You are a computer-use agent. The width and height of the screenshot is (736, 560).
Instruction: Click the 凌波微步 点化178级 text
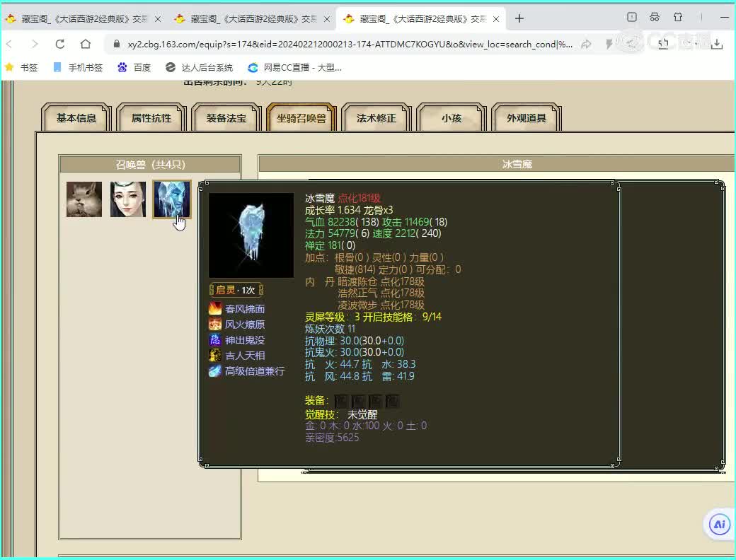381,305
